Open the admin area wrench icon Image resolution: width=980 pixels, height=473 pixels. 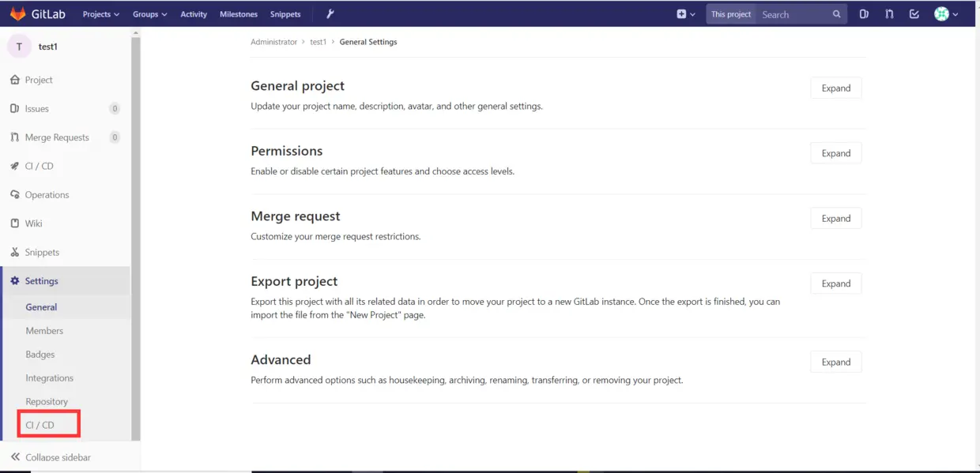click(x=330, y=14)
